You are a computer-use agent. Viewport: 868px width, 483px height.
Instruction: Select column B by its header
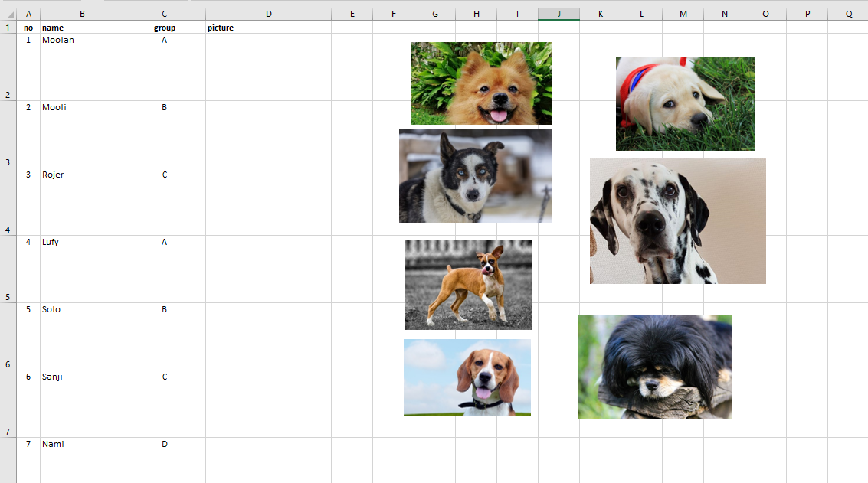81,14
